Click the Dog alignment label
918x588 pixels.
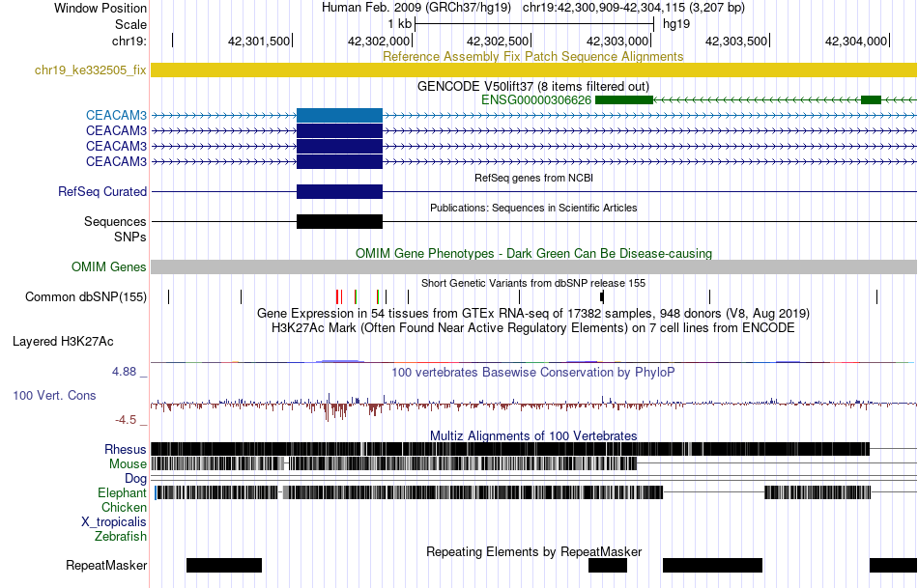pos(135,479)
